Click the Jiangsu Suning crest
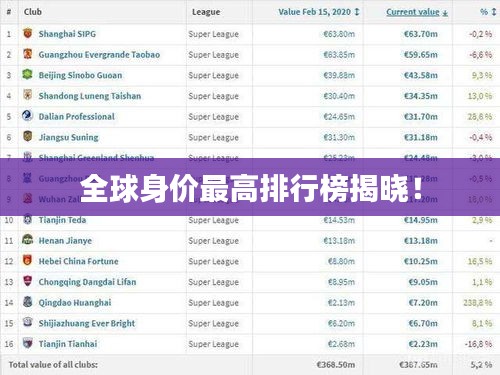The image size is (500, 375). (28, 137)
